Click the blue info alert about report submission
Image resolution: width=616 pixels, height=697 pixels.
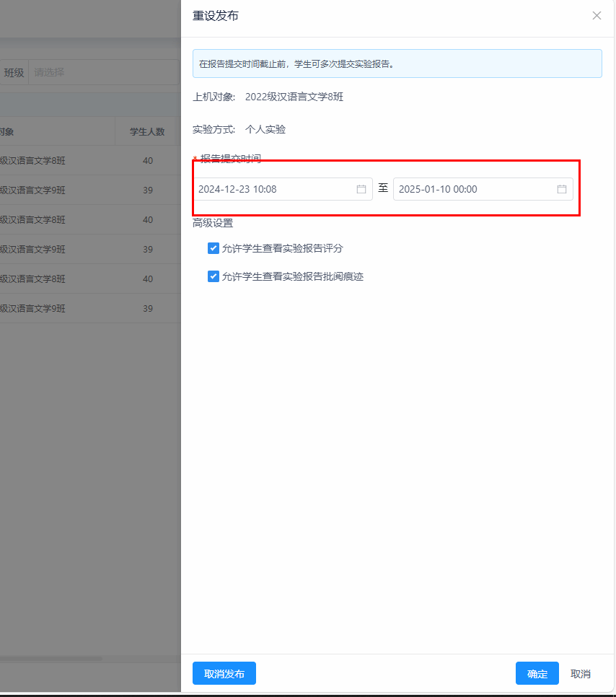397,63
